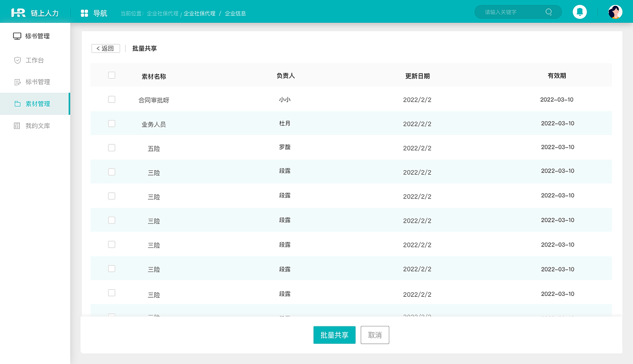
Task: Open the 导航 grid menu icon
Action: (85, 13)
